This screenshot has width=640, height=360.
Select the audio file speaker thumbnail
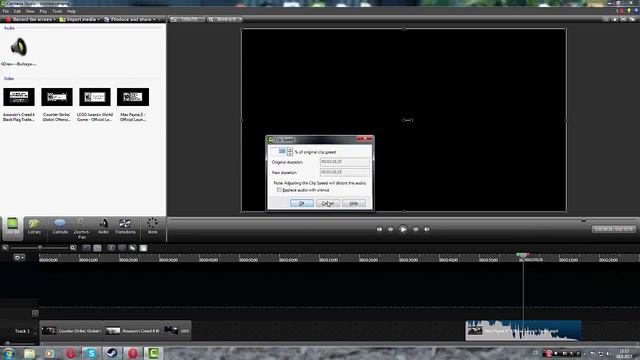(19, 47)
